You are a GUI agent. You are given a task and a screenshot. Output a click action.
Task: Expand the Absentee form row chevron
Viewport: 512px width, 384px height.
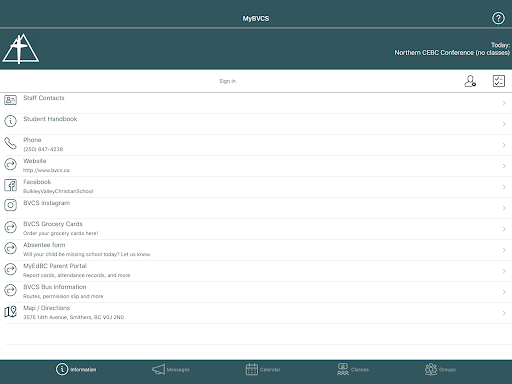(x=504, y=250)
